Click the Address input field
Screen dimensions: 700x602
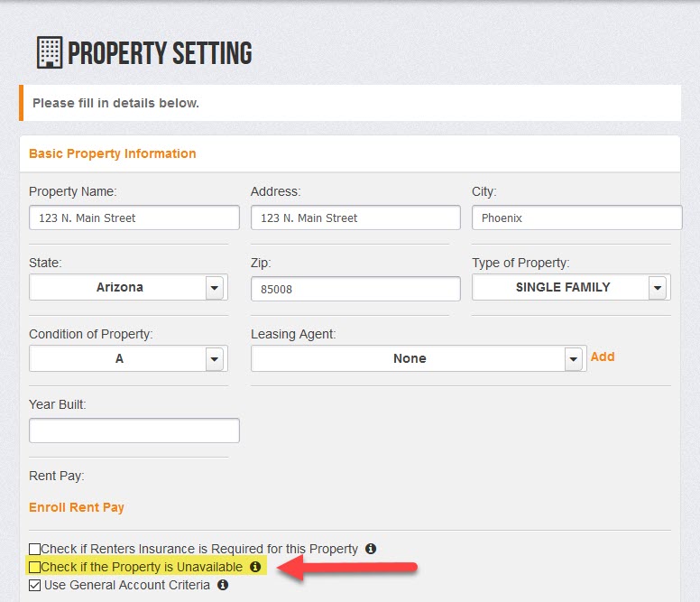point(355,218)
